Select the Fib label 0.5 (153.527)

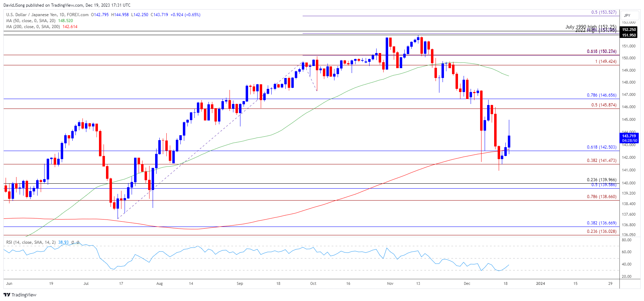604,12
